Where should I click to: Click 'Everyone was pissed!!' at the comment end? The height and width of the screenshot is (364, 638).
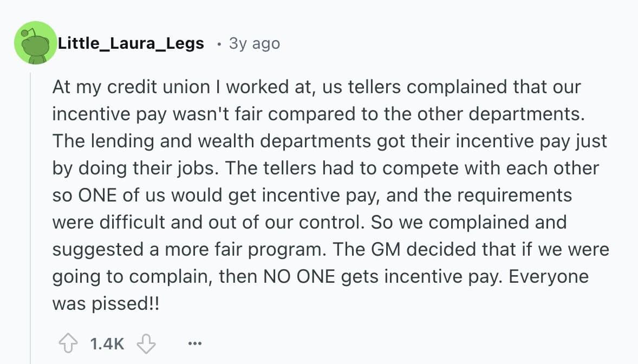(x=106, y=303)
